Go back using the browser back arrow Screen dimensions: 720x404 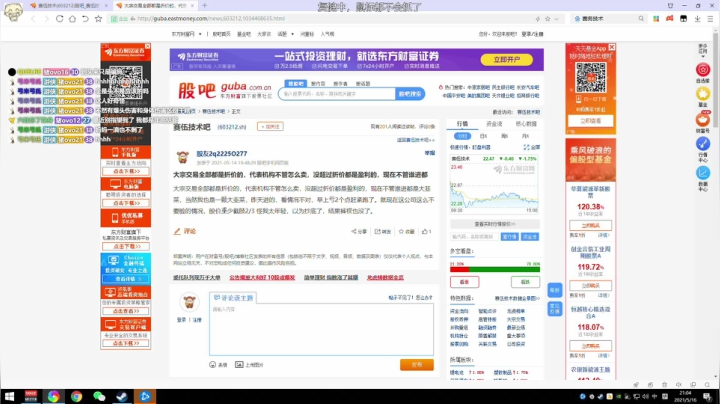tap(33, 19)
